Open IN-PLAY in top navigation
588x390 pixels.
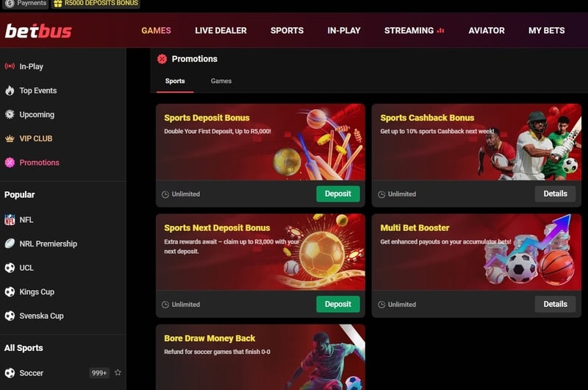[344, 30]
